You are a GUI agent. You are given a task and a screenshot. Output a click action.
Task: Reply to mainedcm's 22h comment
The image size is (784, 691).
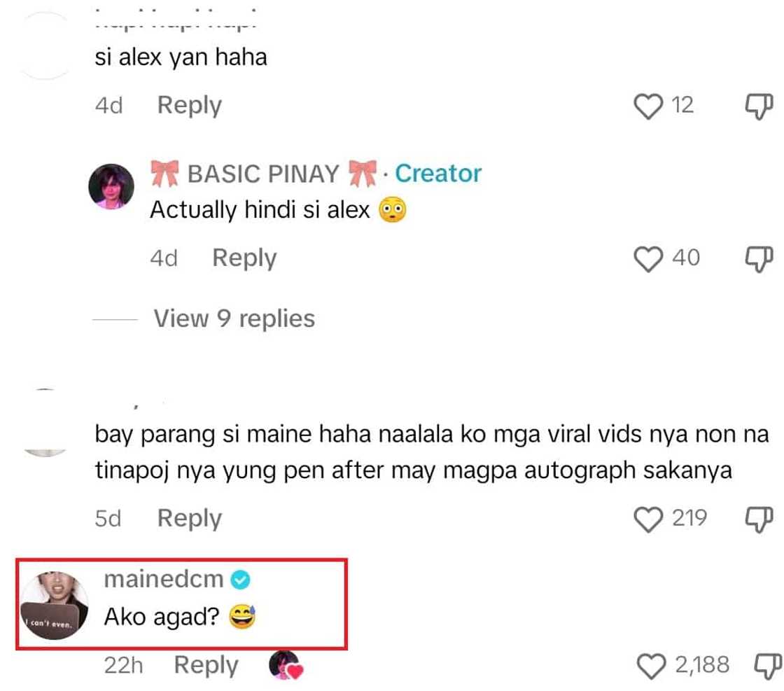coord(206,666)
